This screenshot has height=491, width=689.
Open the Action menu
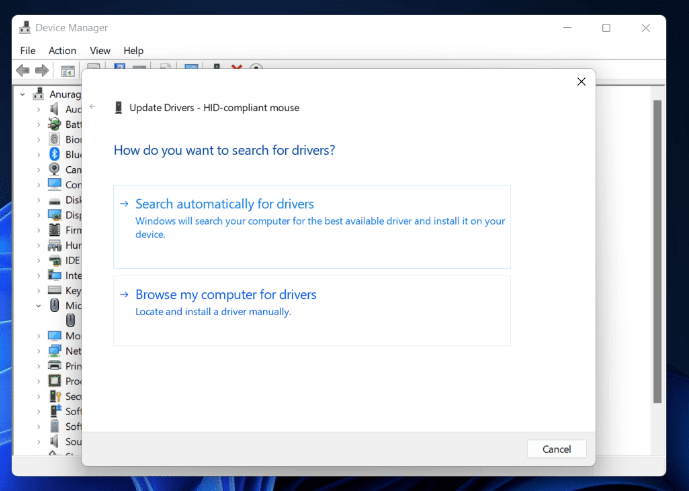click(62, 50)
